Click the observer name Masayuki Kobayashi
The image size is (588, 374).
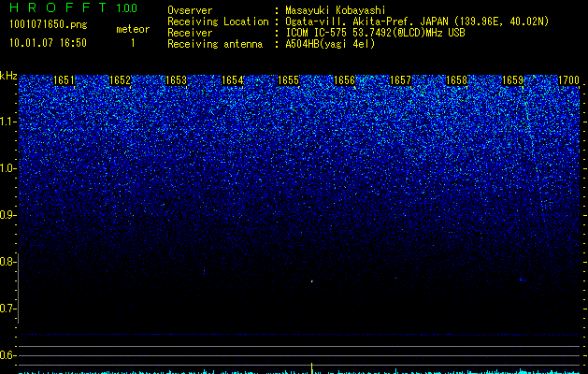(x=335, y=10)
